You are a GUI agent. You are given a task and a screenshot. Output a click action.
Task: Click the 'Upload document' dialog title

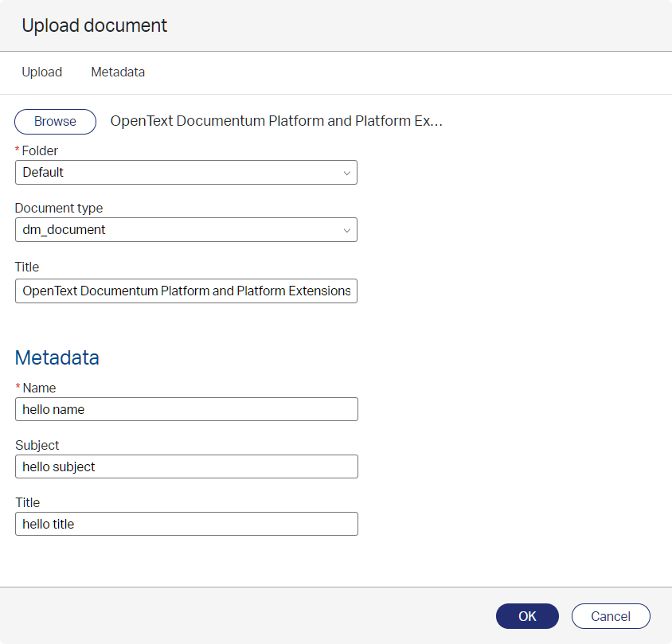coord(94,25)
